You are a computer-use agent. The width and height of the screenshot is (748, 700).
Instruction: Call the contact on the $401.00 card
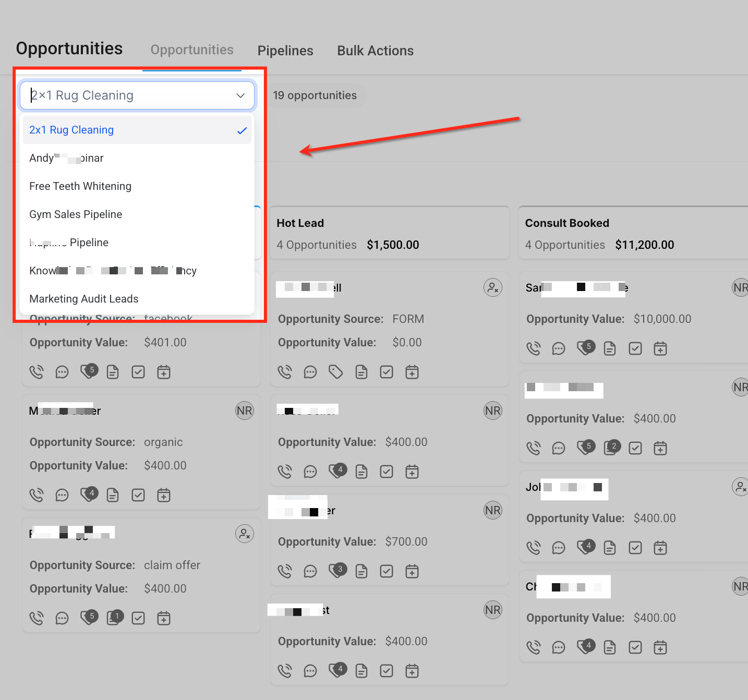pyautogui.click(x=37, y=372)
